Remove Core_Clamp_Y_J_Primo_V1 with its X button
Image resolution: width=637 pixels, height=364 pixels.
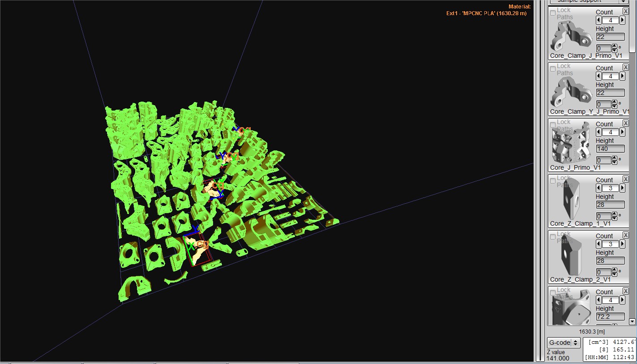625,67
